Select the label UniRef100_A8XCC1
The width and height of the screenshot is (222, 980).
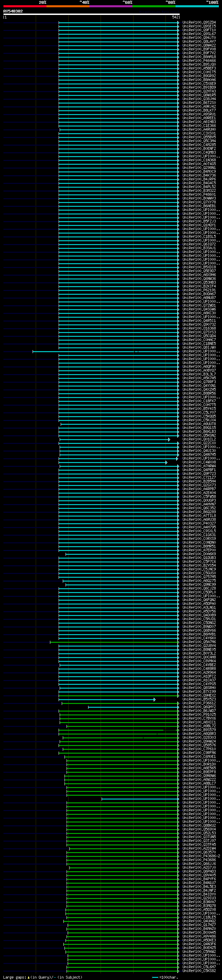click(x=199, y=722)
